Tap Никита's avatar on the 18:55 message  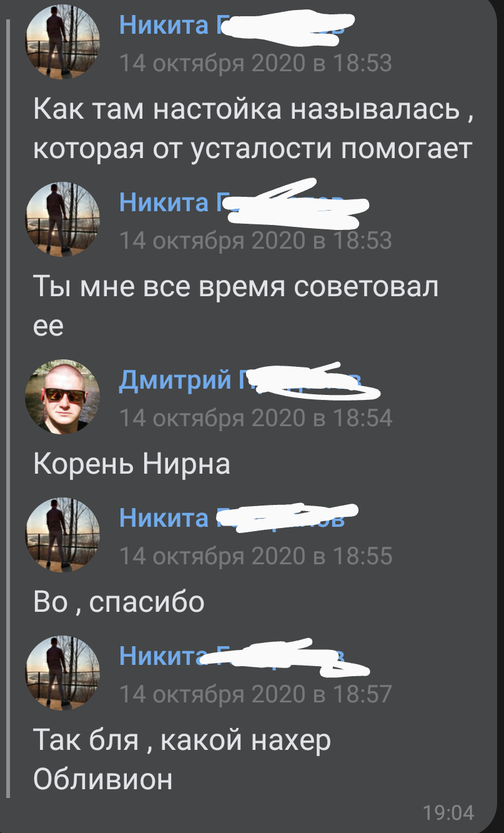coord(62,536)
